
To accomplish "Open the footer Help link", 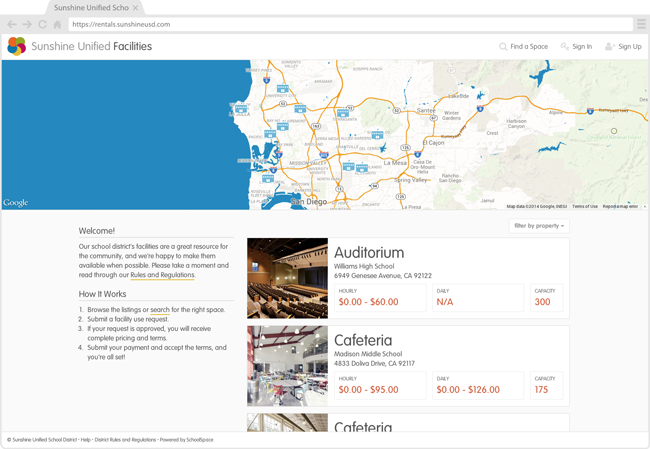I will [x=85, y=440].
